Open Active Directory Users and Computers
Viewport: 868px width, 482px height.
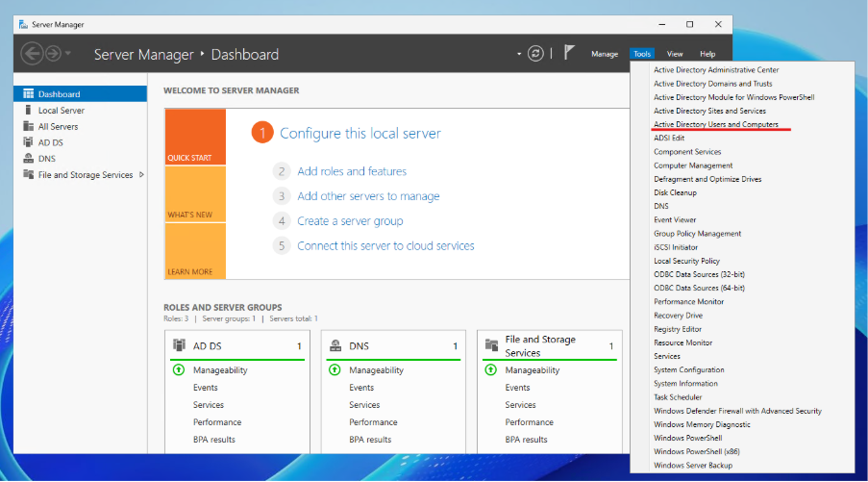(716, 125)
